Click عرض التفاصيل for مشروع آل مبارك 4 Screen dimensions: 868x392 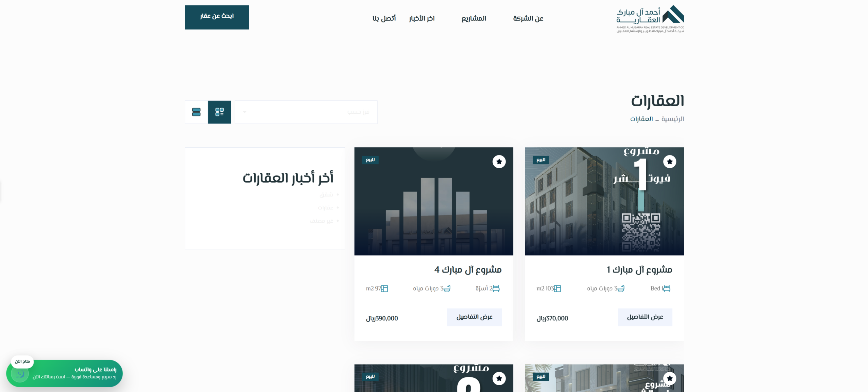(474, 317)
